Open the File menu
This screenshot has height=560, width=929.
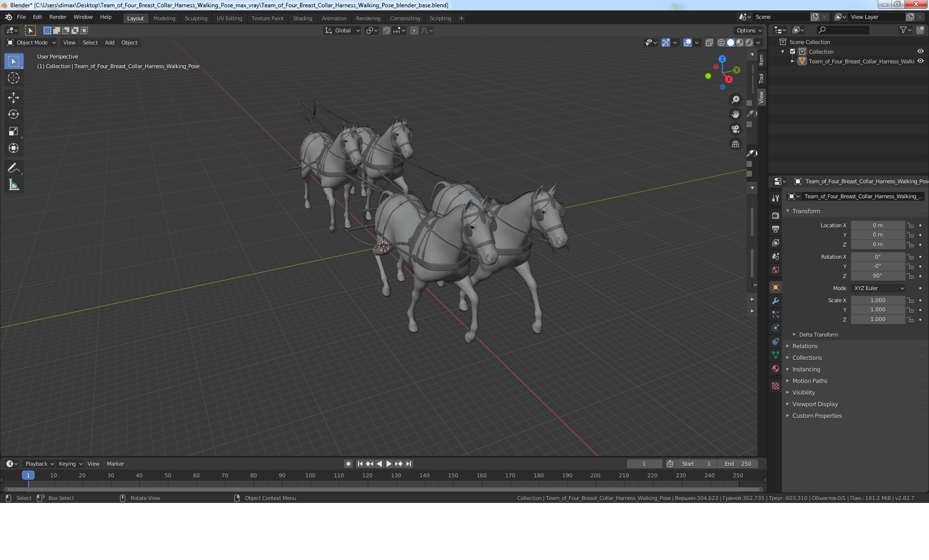click(21, 17)
